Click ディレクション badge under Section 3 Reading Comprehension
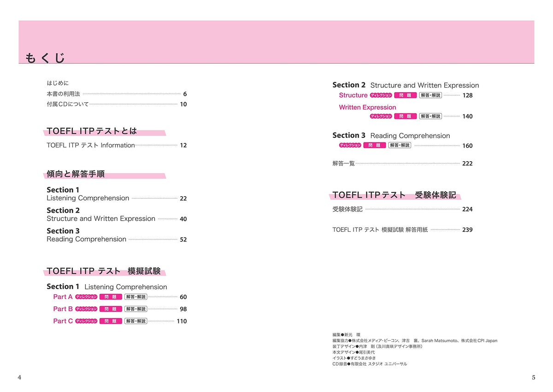The image size is (553, 392). pos(350,145)
